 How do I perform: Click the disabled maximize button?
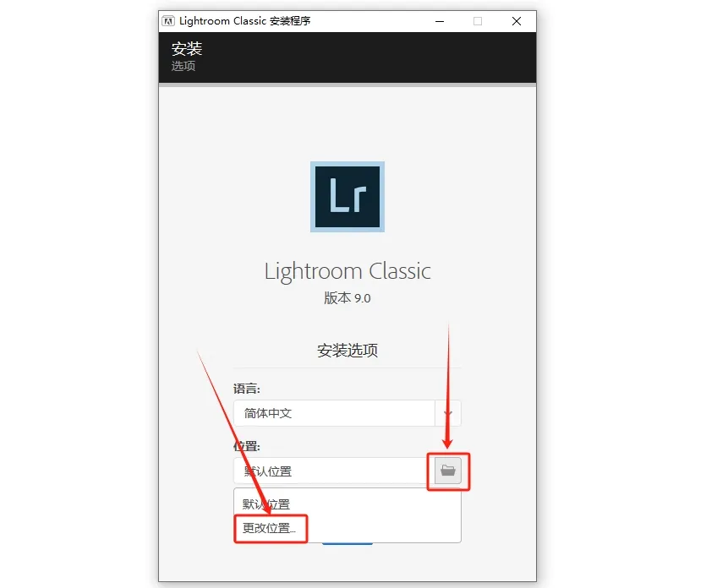(477, 21)
